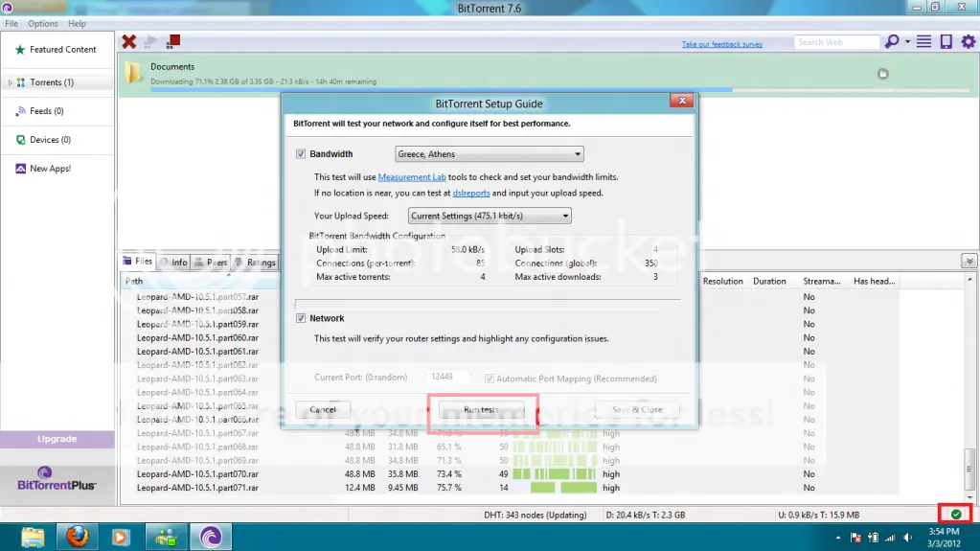Open the Greece, Athens location dropdown
This screenshot has width=980, height=551.
tap(490, 154)
